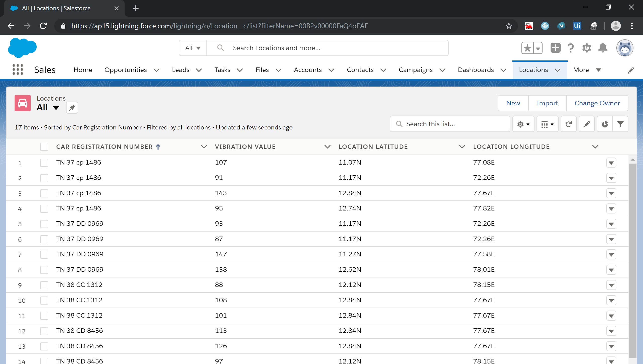Check the checkbox for row 3
The image size is (643, 364).
pyautogui.click(x=44, y=193)
